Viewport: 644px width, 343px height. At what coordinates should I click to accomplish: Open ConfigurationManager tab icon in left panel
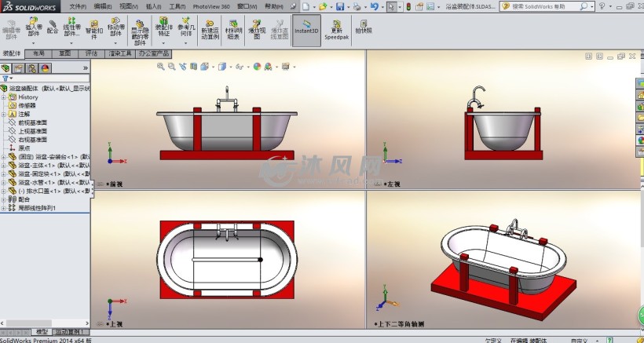(x=31, y=68)
